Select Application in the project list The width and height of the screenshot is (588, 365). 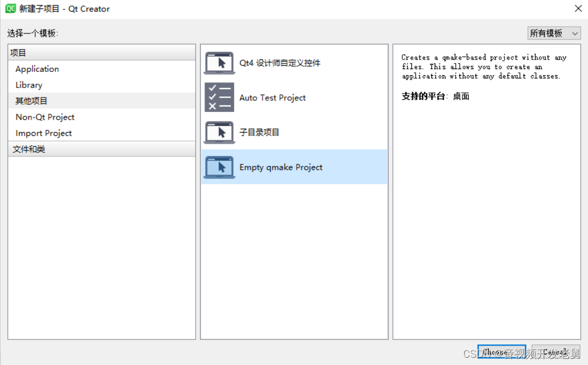coord(37,69)
